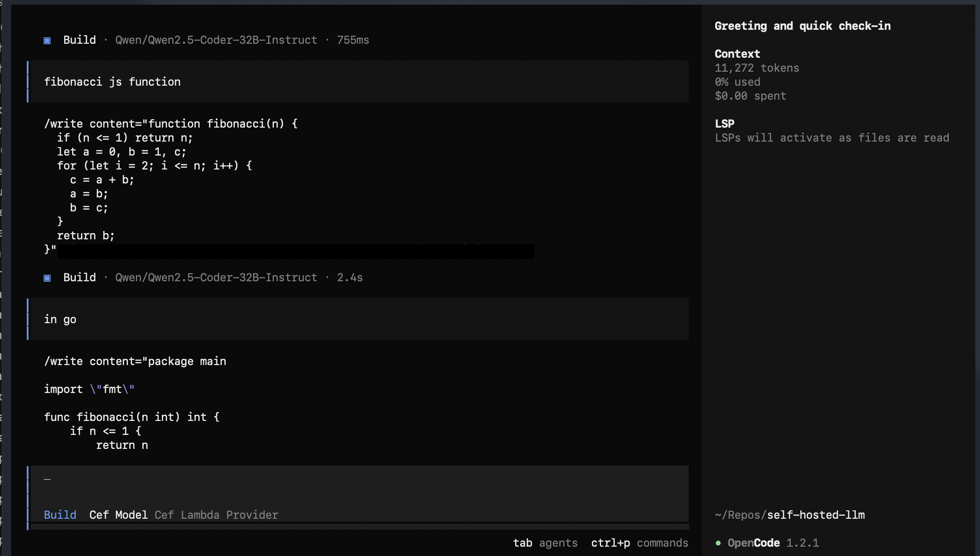Click the first Qwen2.5-Coder-32B-Instruct model label
Screen dimensions: 980x556
pos(216,40)
